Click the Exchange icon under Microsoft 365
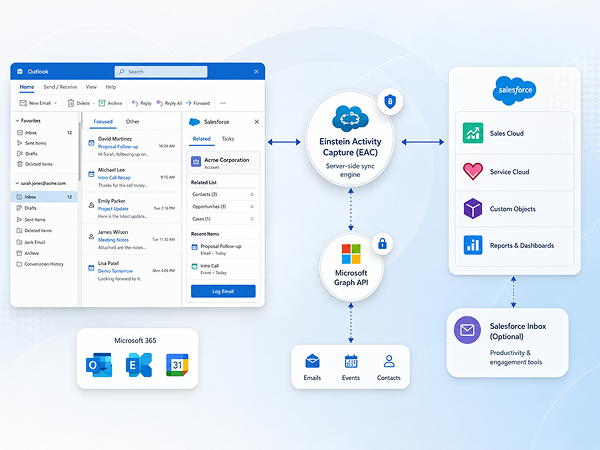This screenshot has width=600, height=450. pos(139,365)
